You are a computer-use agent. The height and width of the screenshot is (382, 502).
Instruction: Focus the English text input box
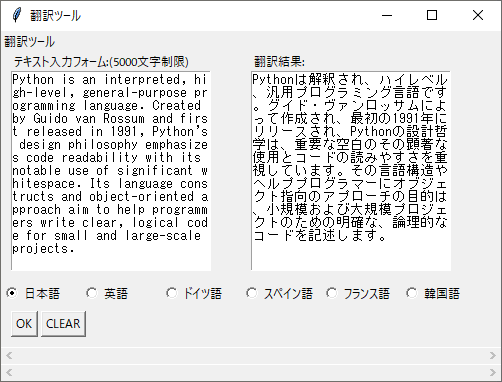111,171
